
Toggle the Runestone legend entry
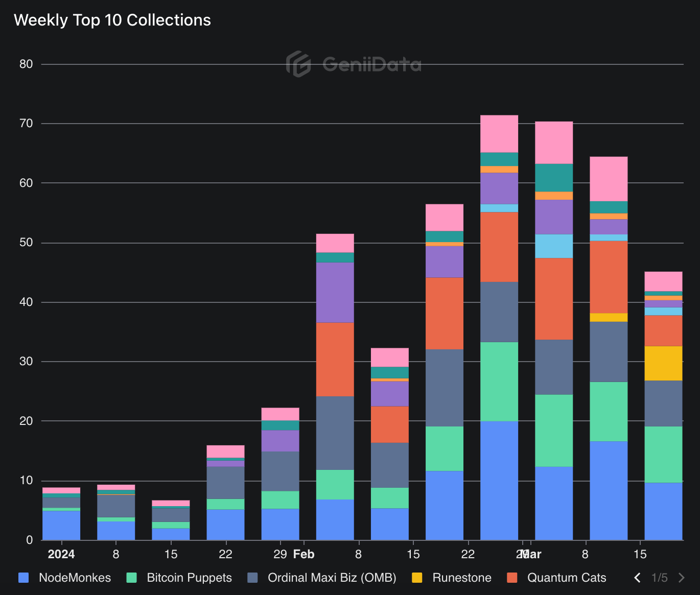pyautogui.click(x=451, y=578)
